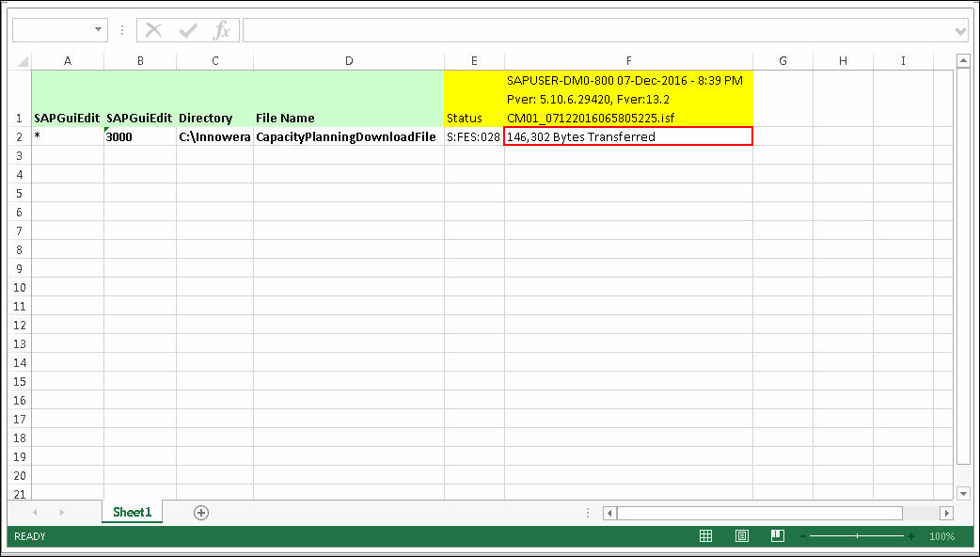Add a new sheet with plus icon
Image resolution: width=980 pixels, height=557 pixels.
(200, 513)
